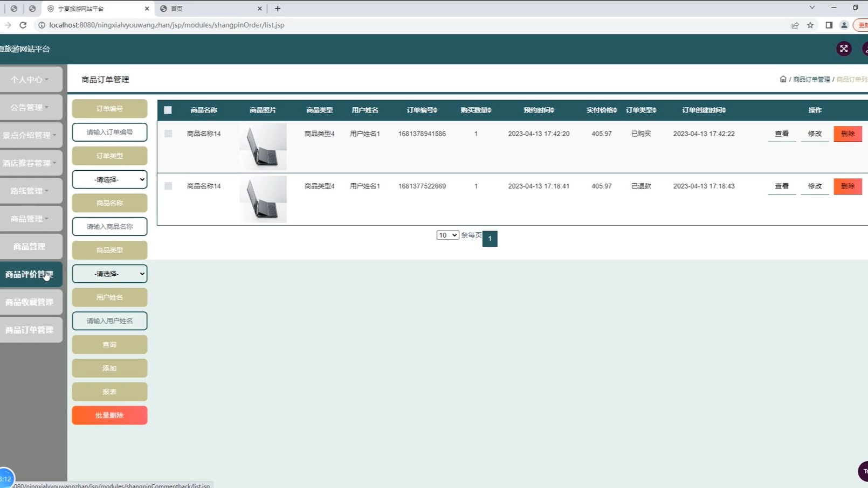
Task: Expand the 个人中心 sidebar menu
Action: (30, 79)
